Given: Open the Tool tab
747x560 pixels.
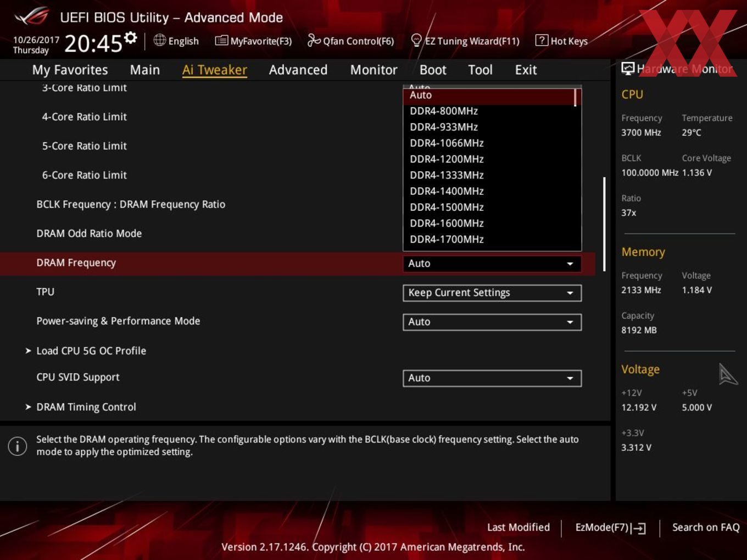Looking at the screenshot, I should coord(481,70).
